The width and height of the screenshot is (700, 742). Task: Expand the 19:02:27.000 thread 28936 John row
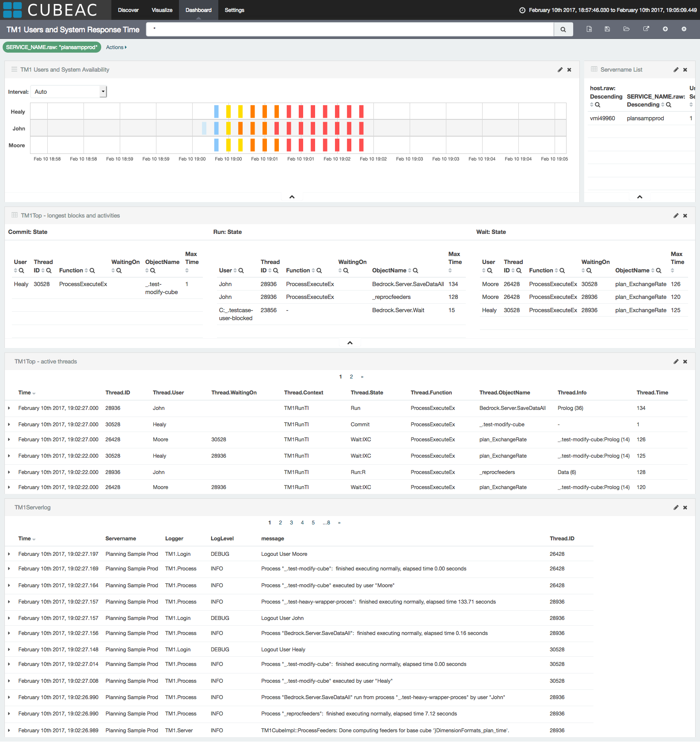click(9, 408)
